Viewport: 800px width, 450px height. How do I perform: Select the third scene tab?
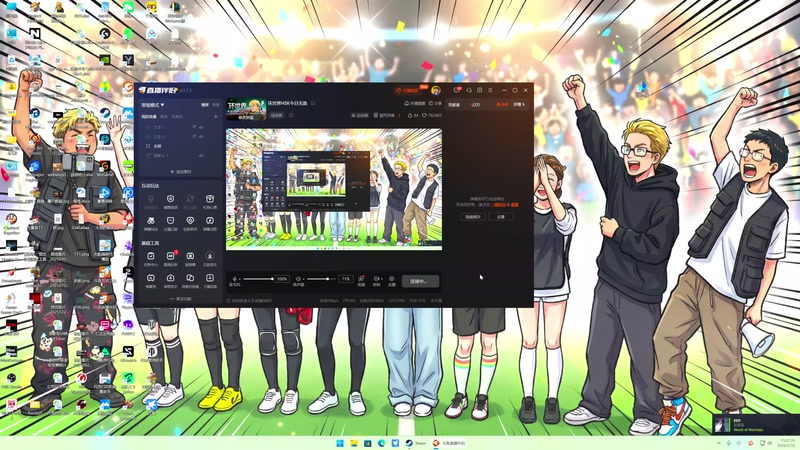click(x=177, y=117)
